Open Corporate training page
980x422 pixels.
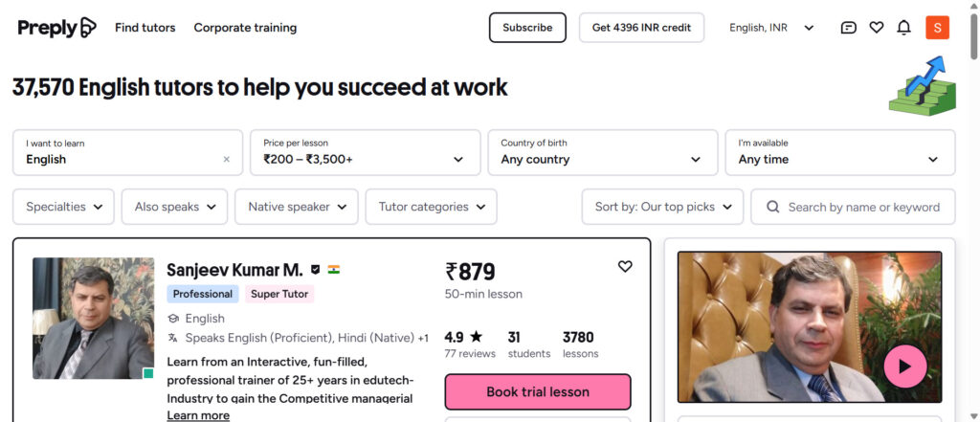(245, 28)
